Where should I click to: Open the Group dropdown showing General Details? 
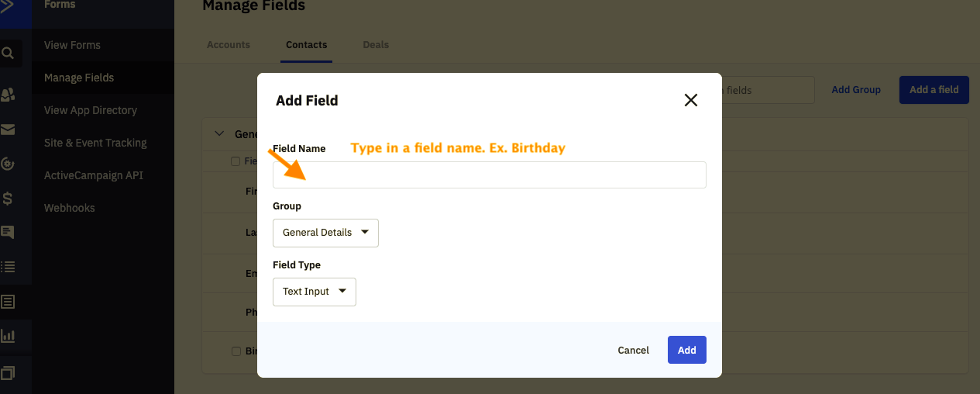coord(325,233)
